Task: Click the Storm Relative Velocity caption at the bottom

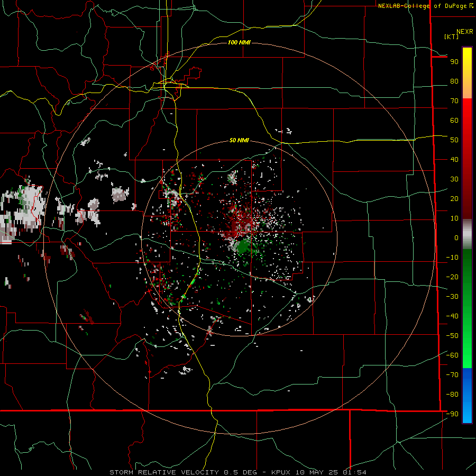Action: point(237,472)
